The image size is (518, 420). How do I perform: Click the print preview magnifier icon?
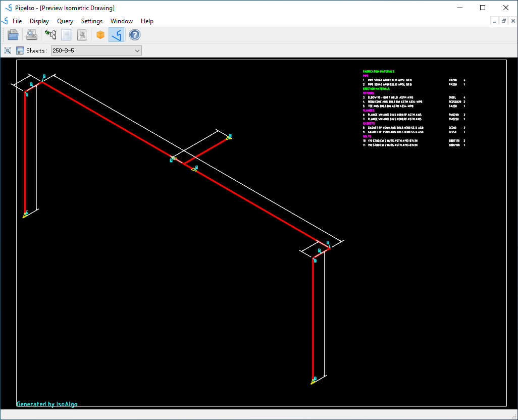(32, 35)
